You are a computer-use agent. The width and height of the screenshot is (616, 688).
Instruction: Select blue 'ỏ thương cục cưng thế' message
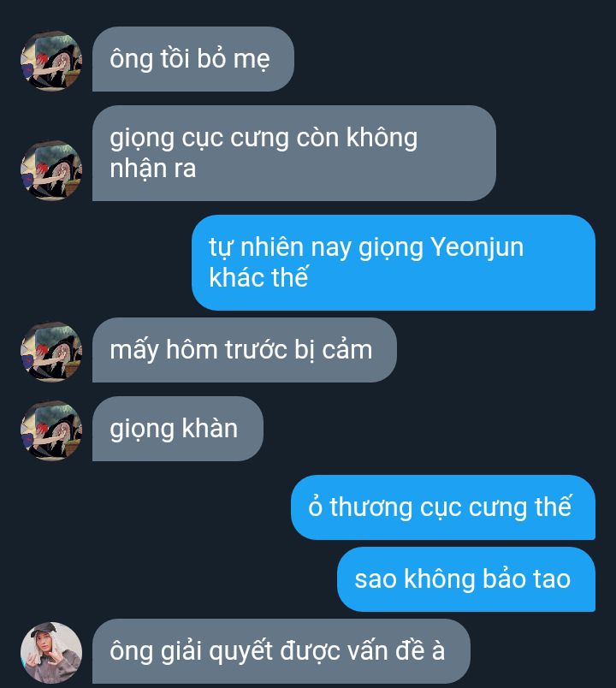point(443,507)
